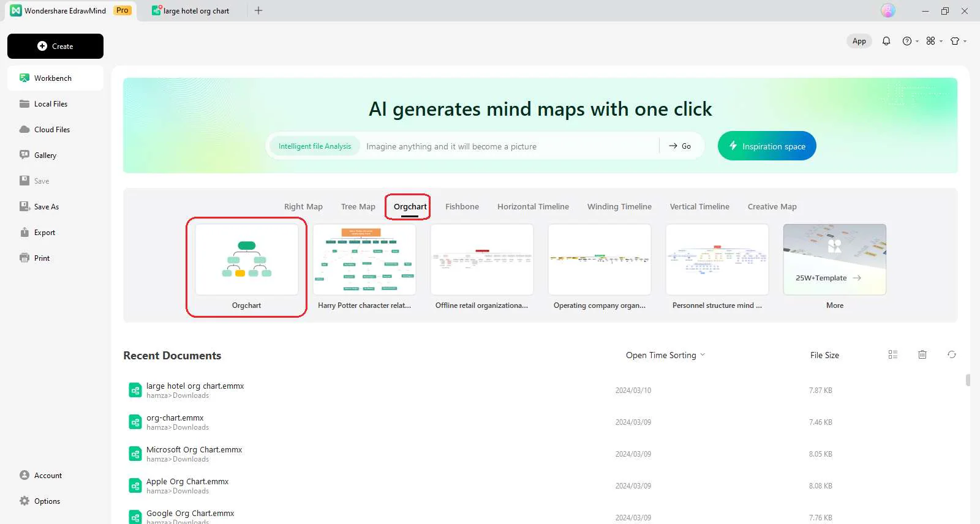Select the Right Map tab
This screenshot has width=980, height=524.
[x=303, y=207]
